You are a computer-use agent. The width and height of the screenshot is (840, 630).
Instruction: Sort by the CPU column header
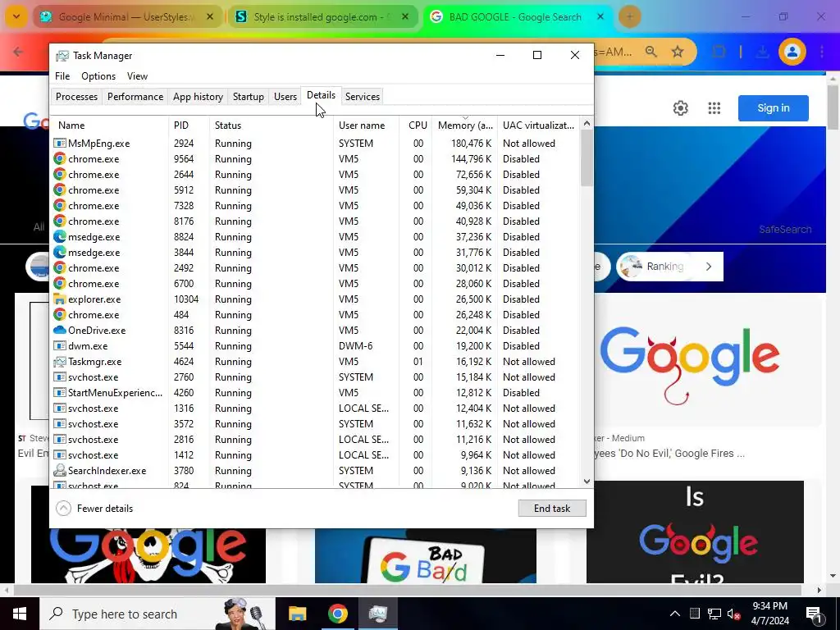[x=416, y=126]
